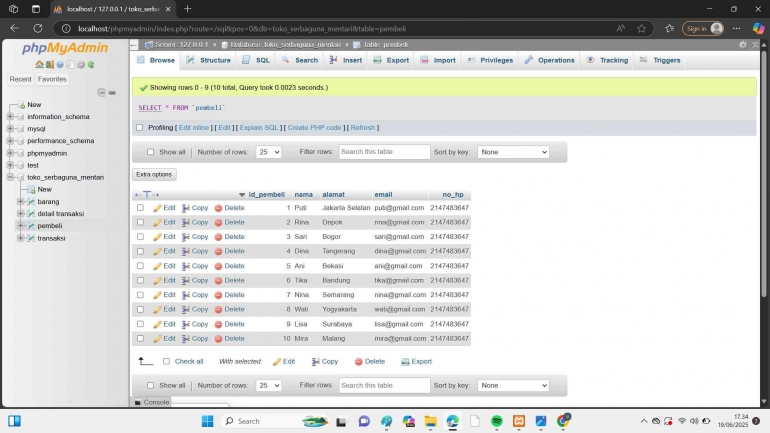Open top Number of rows dropdown
The width and height of the screenshot is (770, 433).
click(269, 152)
